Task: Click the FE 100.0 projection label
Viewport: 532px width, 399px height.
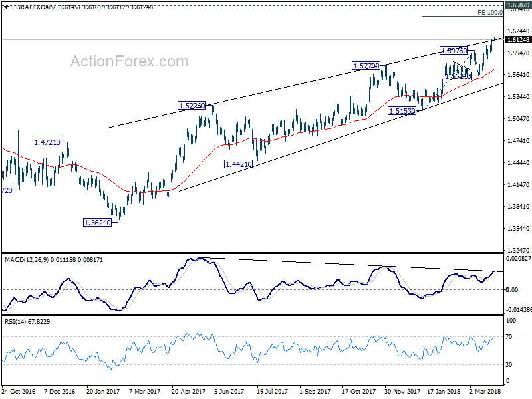Action: 490,12
